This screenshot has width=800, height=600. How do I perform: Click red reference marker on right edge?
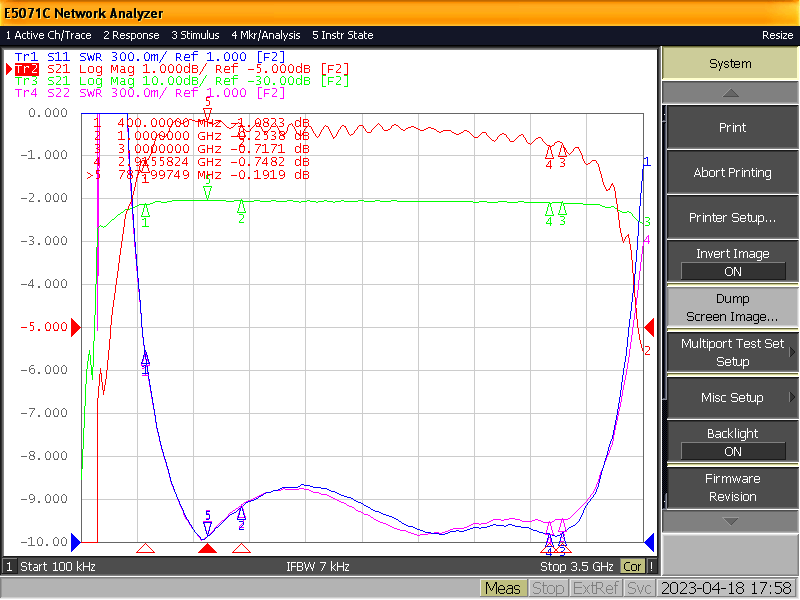(x=649, y=327)
